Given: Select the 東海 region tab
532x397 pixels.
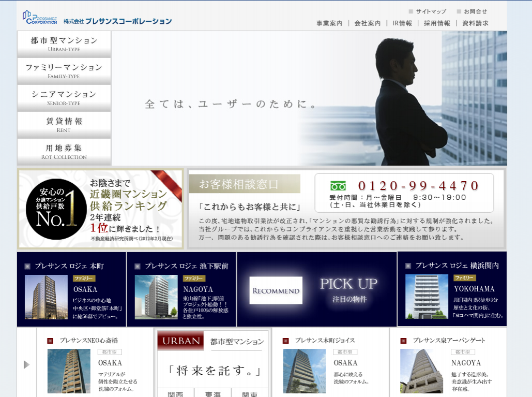Looking at the screenshot, I should 212,392.
